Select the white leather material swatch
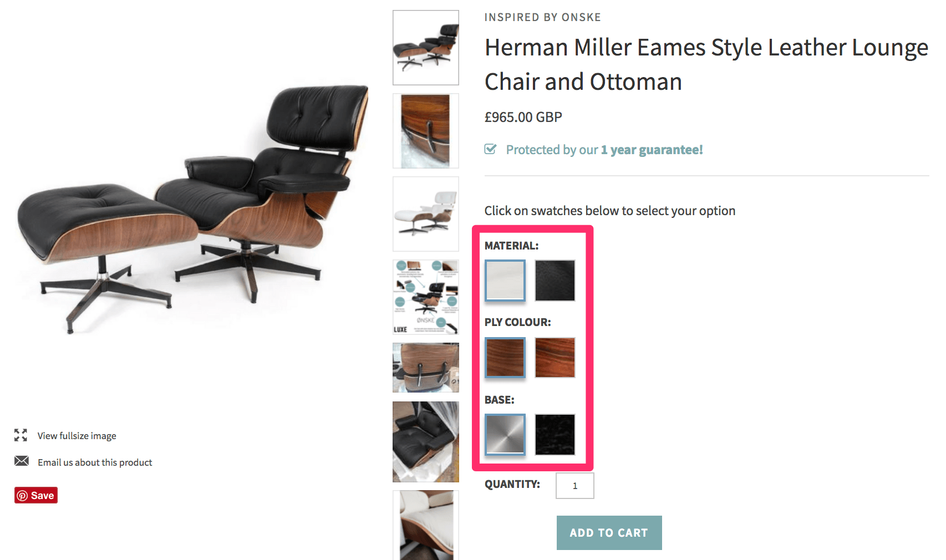The height and width of the screenshot is (560, 946). point(505,281)
